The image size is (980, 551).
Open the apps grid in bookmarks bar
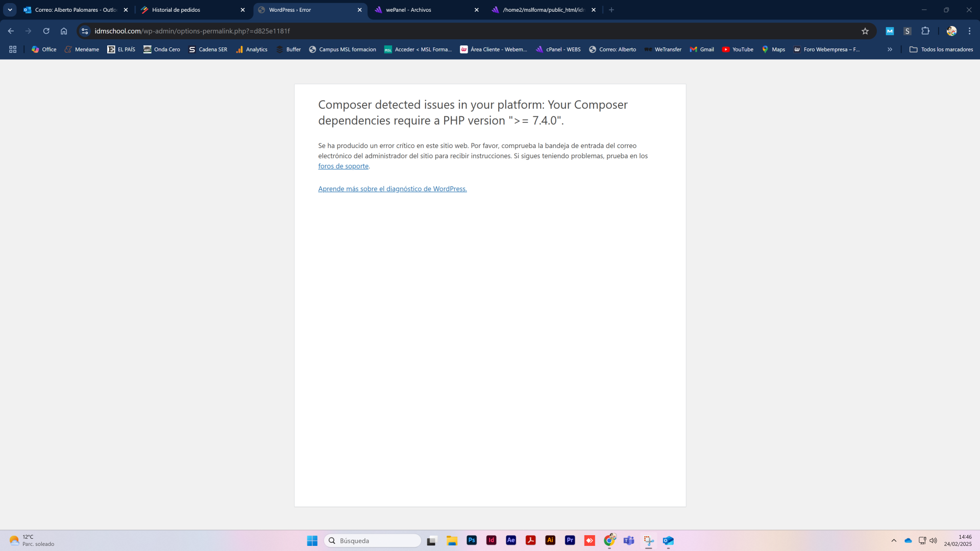[13, 49]
